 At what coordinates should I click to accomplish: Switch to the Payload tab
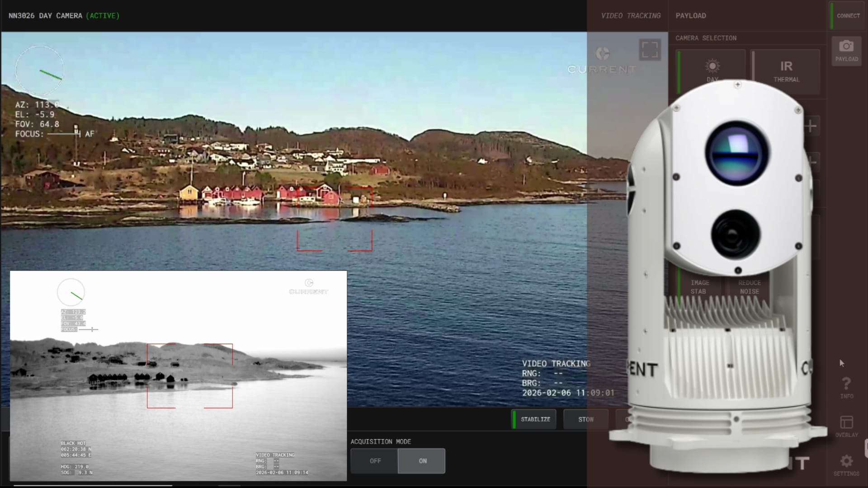tap(691, 16)
